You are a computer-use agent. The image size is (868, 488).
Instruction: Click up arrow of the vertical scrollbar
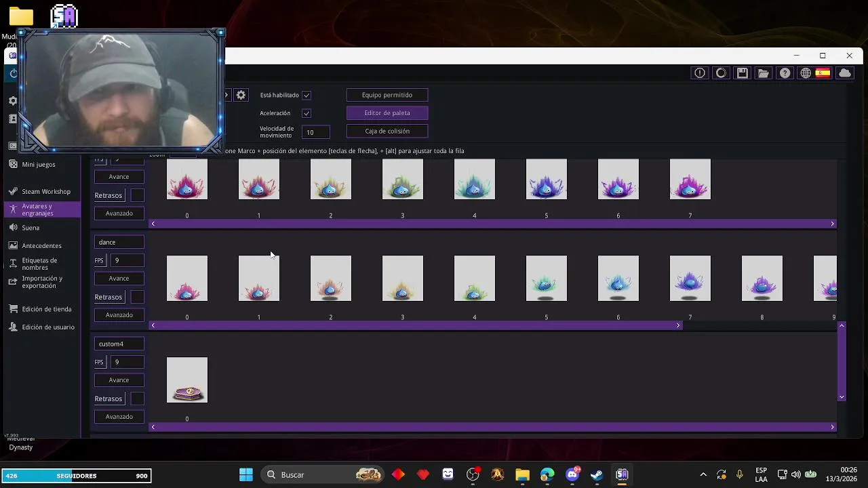click(842, 326)
